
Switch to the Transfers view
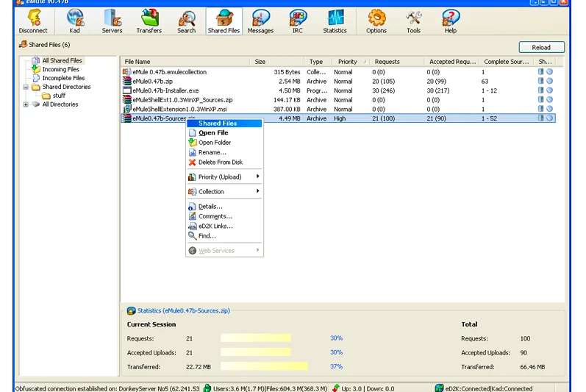click(149, 21)
